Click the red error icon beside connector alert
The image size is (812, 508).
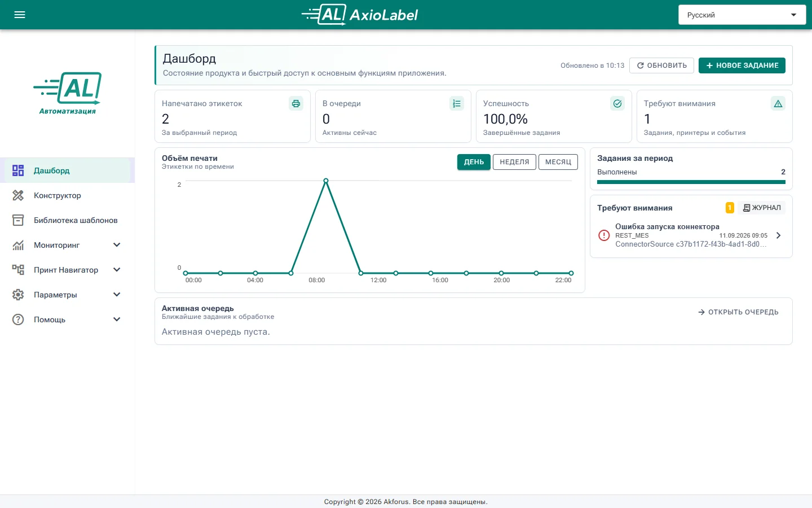click(604, 235)
